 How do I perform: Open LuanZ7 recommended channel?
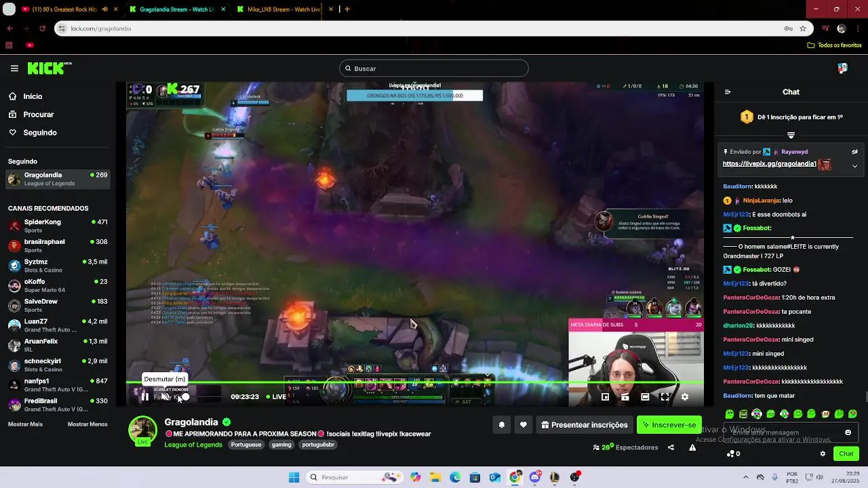tap(58, 325)
